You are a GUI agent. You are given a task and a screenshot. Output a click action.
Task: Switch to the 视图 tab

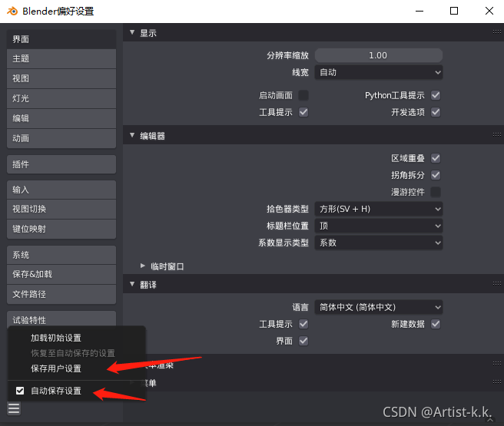coord(61,78)
